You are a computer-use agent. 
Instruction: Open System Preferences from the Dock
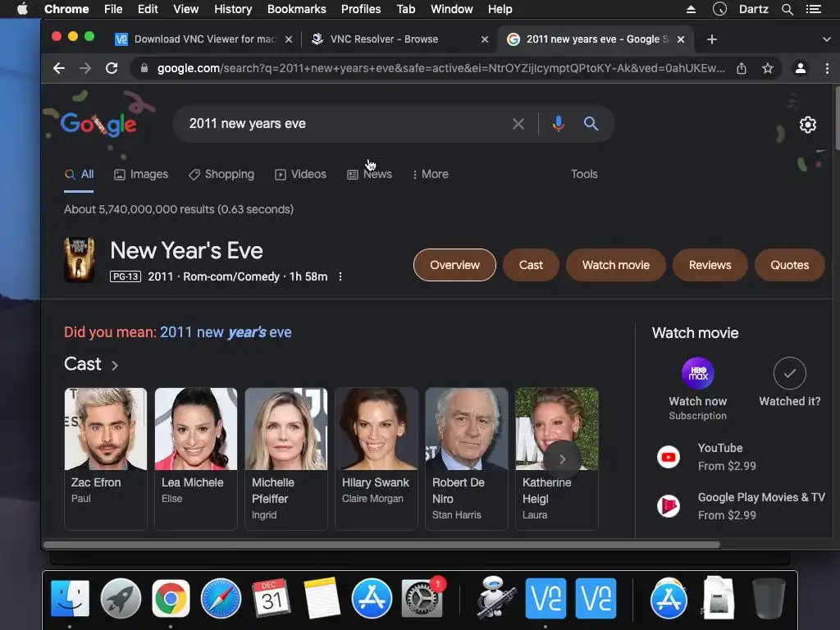click(x=422, y=598)
